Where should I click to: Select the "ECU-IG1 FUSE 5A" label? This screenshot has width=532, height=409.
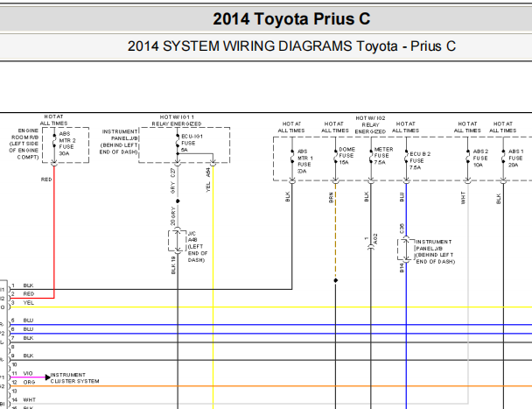tap(192, 143)
